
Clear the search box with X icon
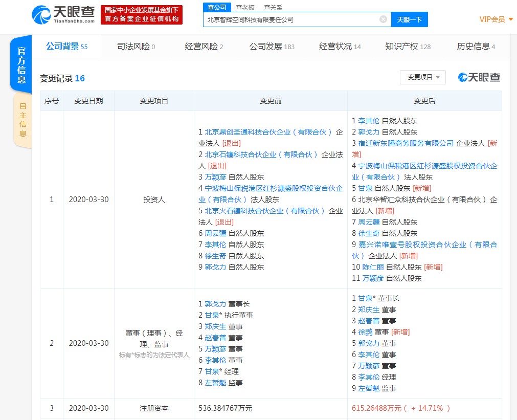383,19
